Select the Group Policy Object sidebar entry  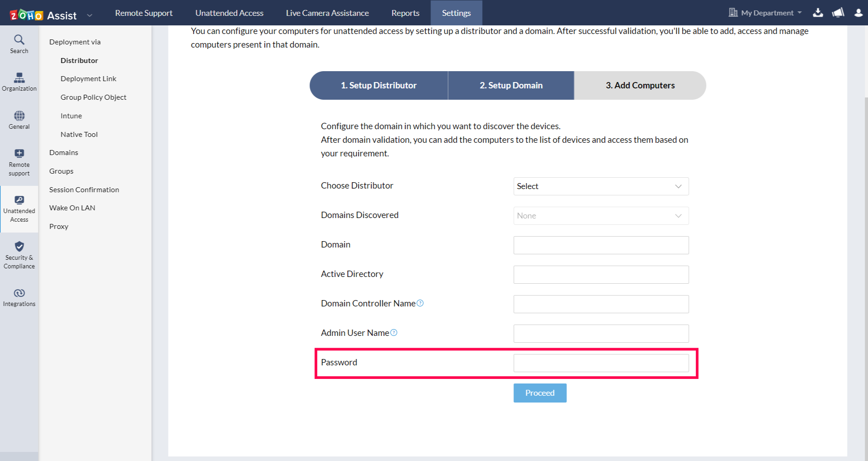[x=93, y=97]
